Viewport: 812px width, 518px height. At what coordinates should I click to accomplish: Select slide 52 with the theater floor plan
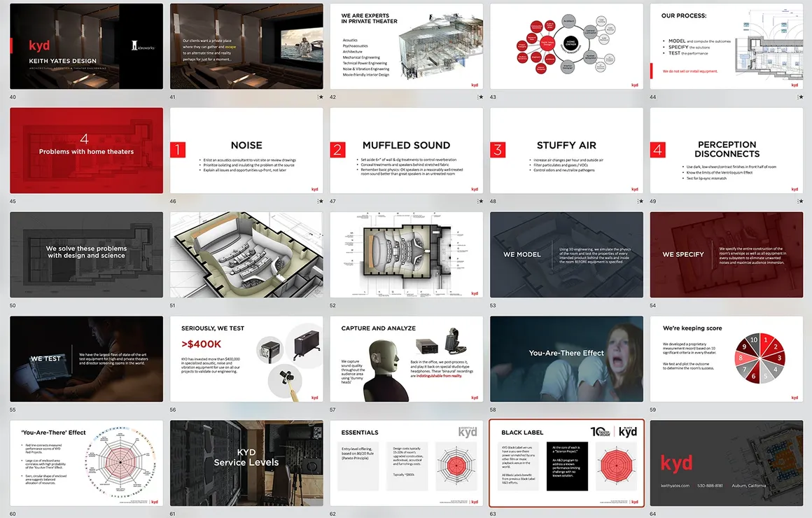pos(407,255)
